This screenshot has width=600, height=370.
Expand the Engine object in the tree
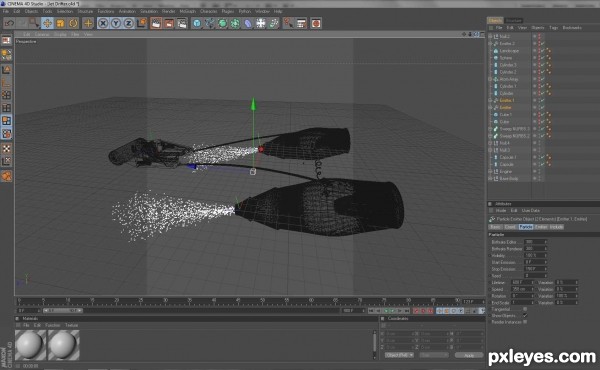click(491, 171)
